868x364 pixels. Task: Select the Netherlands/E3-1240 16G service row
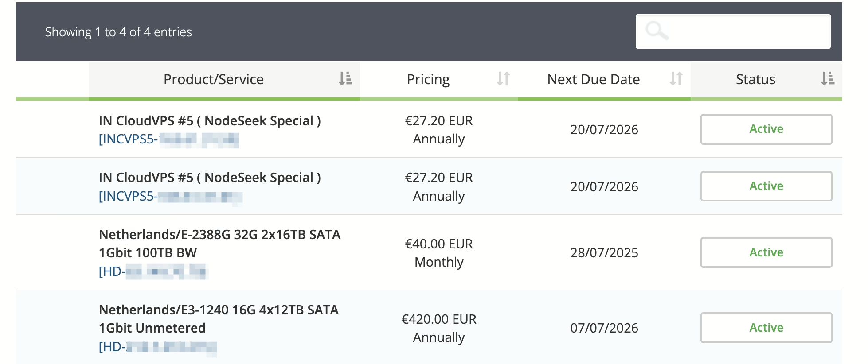429,327
